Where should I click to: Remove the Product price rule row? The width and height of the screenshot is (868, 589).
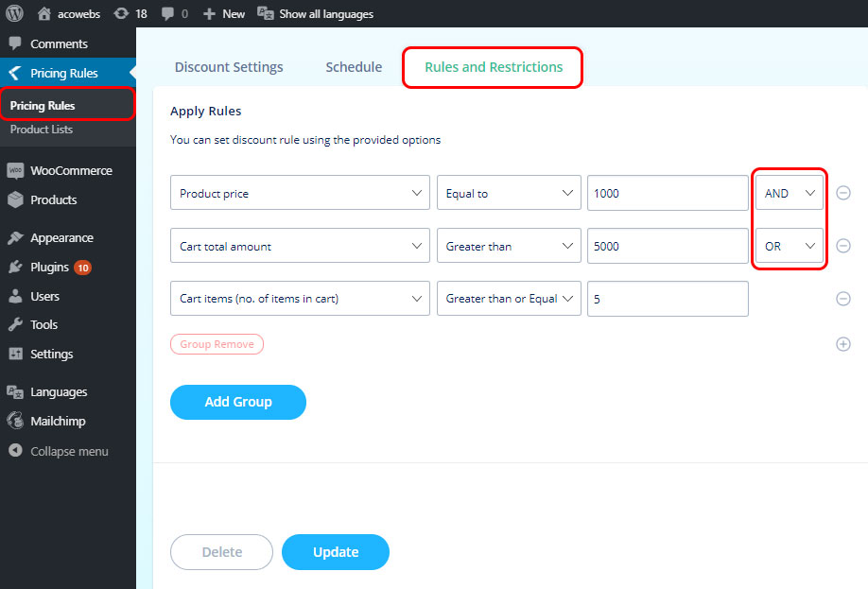coord(843,193)
